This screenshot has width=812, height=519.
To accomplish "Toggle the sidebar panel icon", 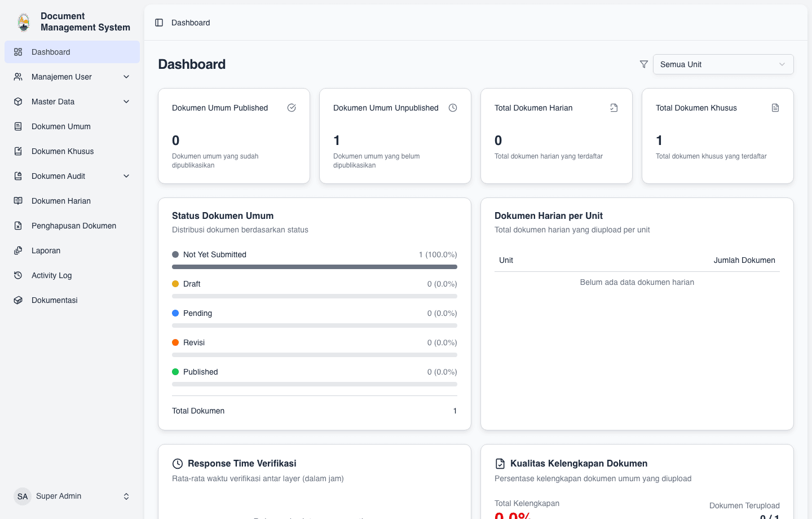I will tap(159, 23).
